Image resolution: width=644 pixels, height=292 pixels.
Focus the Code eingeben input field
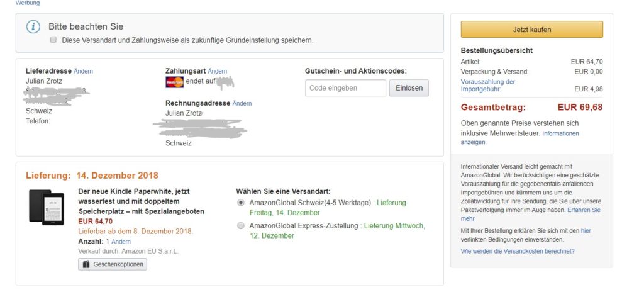pyautogui.click(x=345, y=88)
